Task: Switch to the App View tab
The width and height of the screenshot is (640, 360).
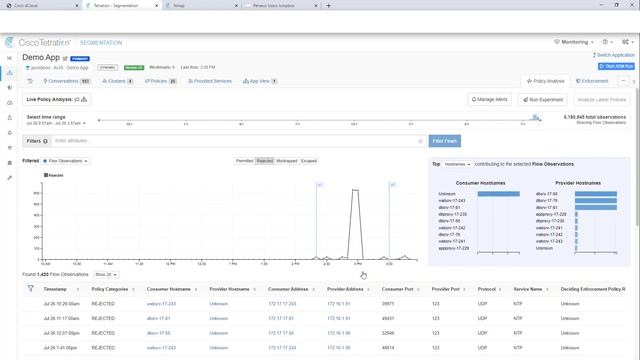Action: 260,81
